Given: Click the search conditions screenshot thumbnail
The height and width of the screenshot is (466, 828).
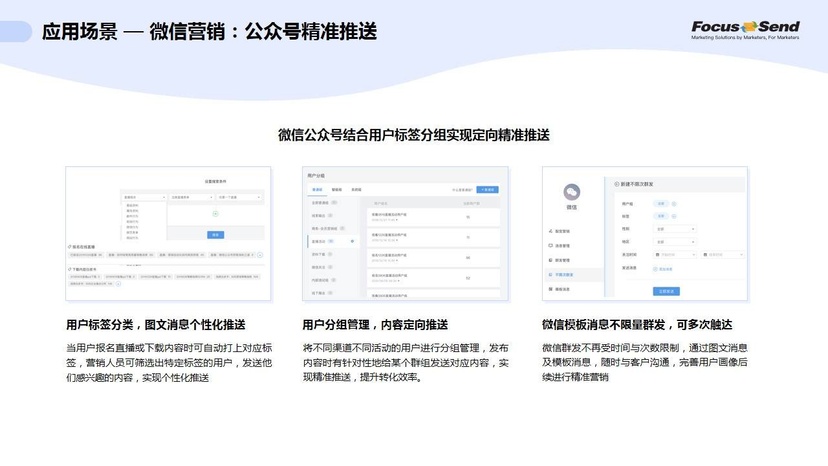Looking at the screenshot, I should coord(168,234).
